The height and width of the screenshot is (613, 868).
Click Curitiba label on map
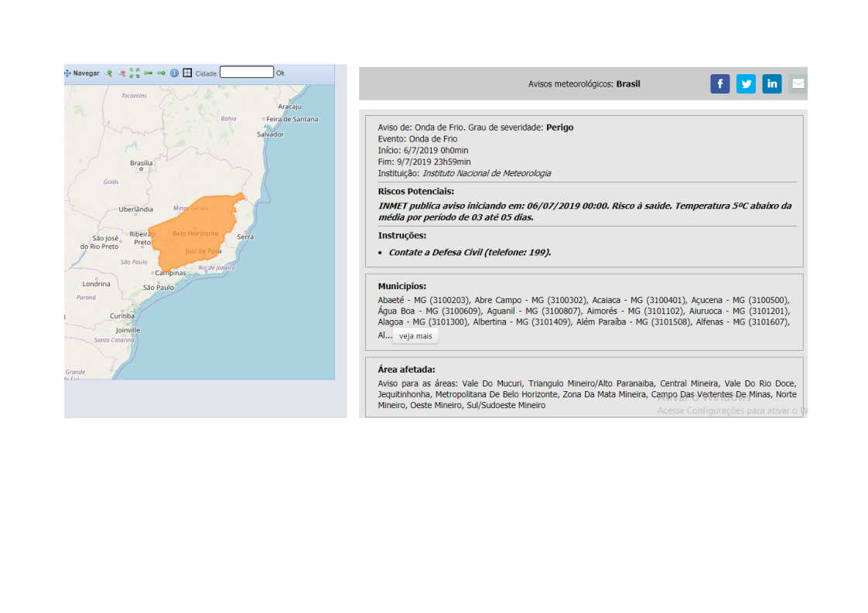121,316
